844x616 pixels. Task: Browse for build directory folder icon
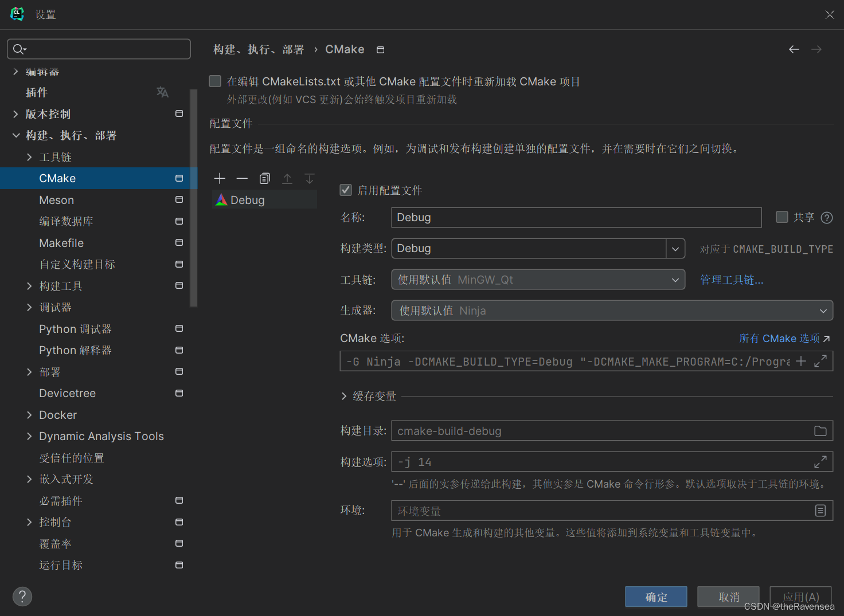(x=820, y=431)
